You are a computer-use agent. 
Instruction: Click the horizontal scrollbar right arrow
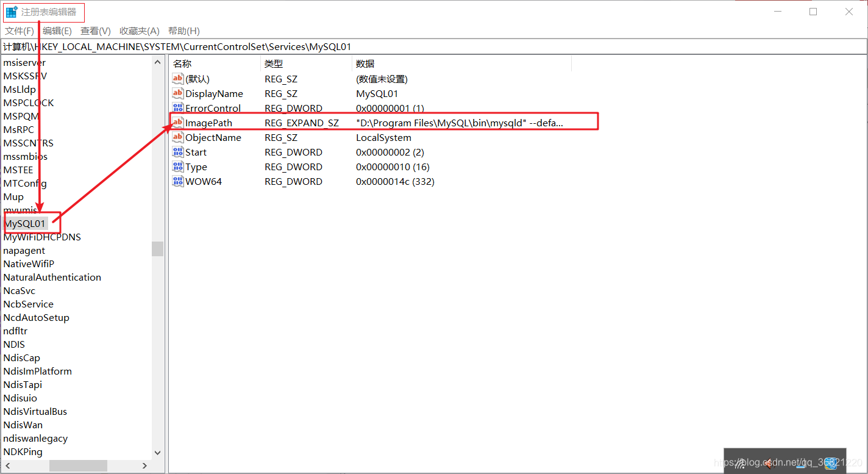(144, 465)
